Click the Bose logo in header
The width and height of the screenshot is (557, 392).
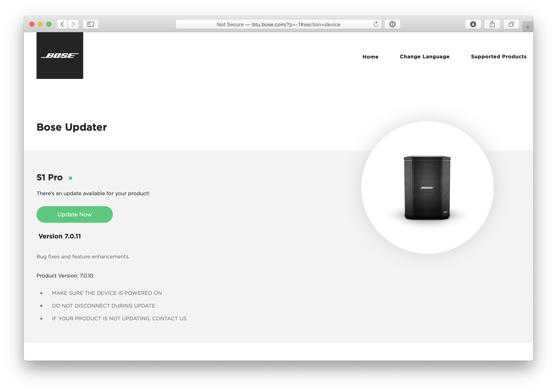[60, 56]
